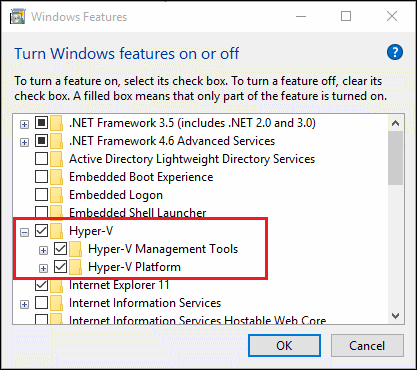Click the scrollbar up arrow
Image resolution: width=417 pixels, height=370 pixels.
[x=396, y=123]
